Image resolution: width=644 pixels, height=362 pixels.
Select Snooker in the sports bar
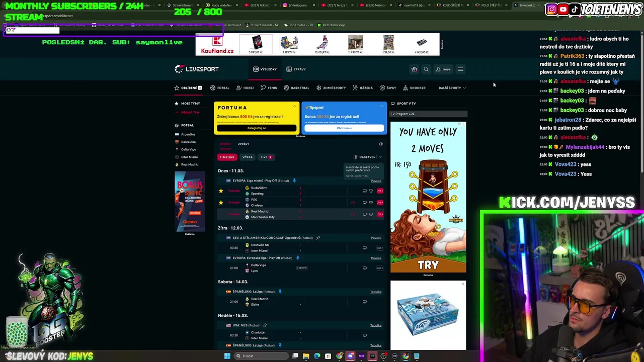414,88
